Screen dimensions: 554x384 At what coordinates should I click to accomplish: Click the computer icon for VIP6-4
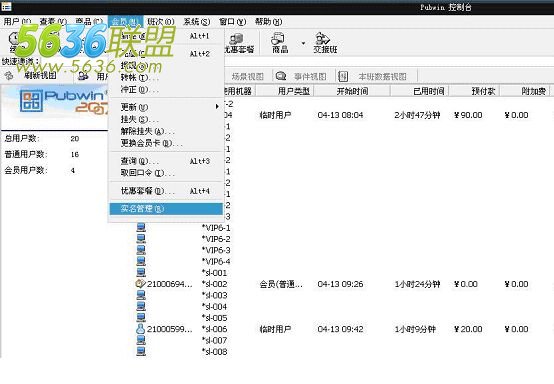click(x=141, y=261)
